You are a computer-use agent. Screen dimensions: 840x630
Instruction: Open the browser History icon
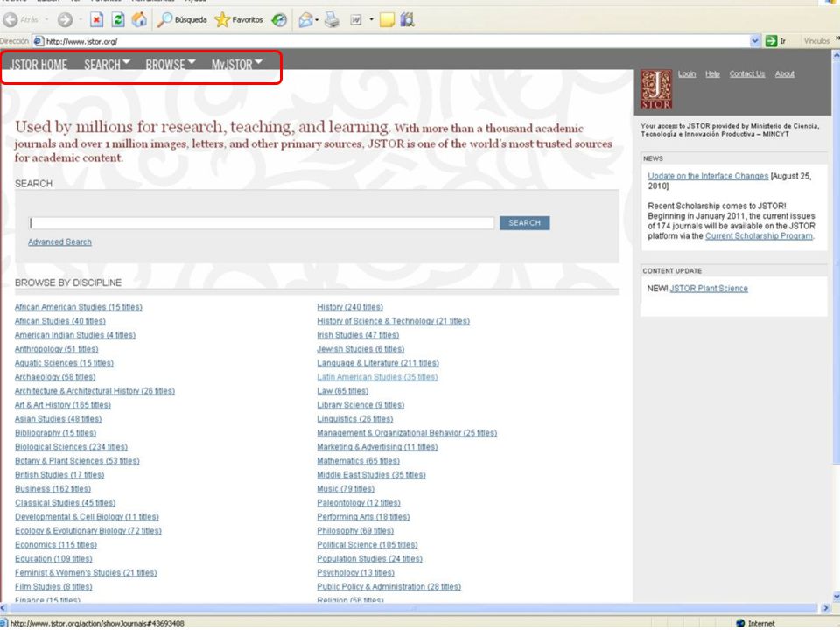pos(279,20)
